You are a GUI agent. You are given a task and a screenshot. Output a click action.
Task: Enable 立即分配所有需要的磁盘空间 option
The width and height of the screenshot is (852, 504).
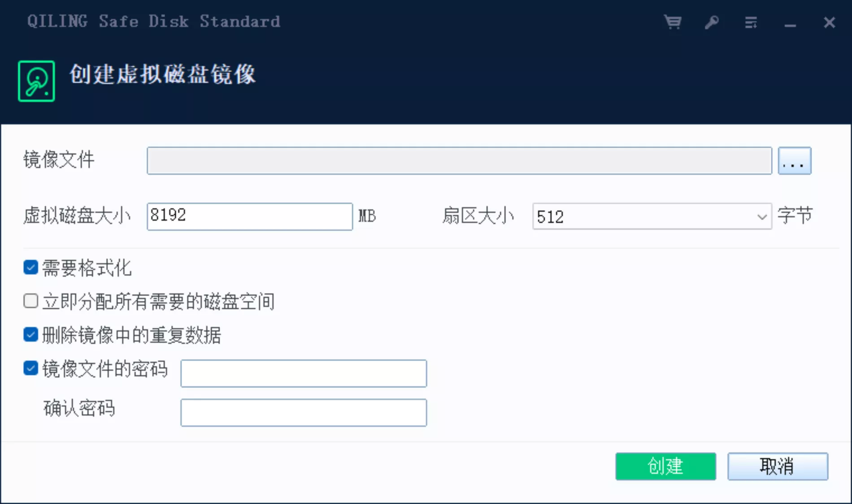click(x=30, y=301)
